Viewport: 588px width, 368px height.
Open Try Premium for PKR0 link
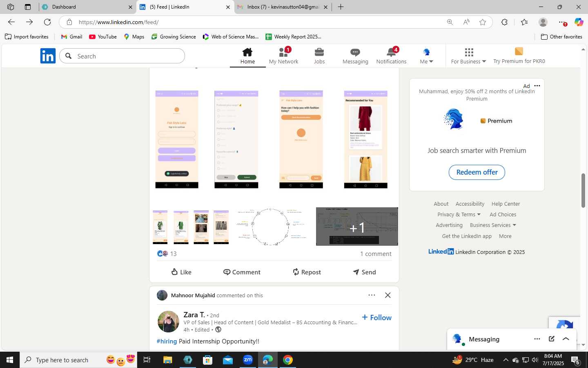click(519, 56)
